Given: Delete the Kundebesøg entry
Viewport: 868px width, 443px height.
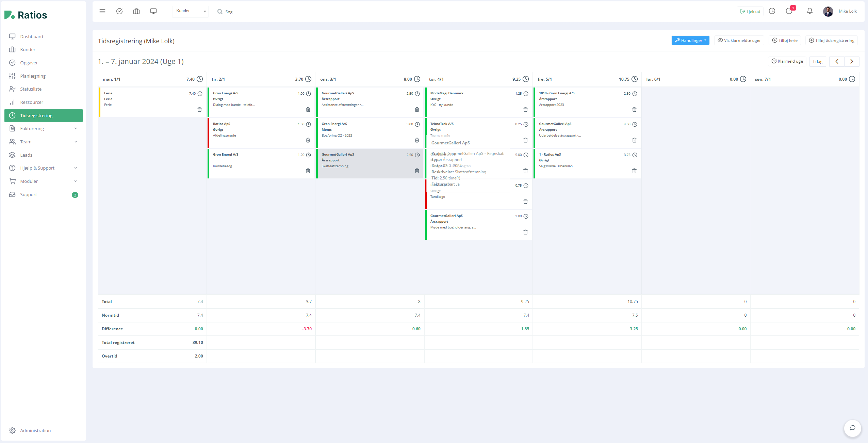Looking at the screenshot, I should point(308,171).
